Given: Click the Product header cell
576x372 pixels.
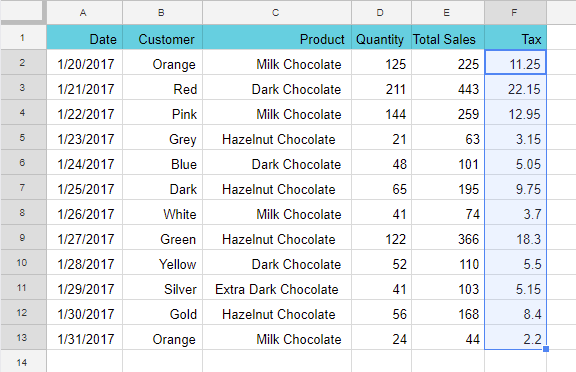Looking at the screenshot, I should click(277, 37).
